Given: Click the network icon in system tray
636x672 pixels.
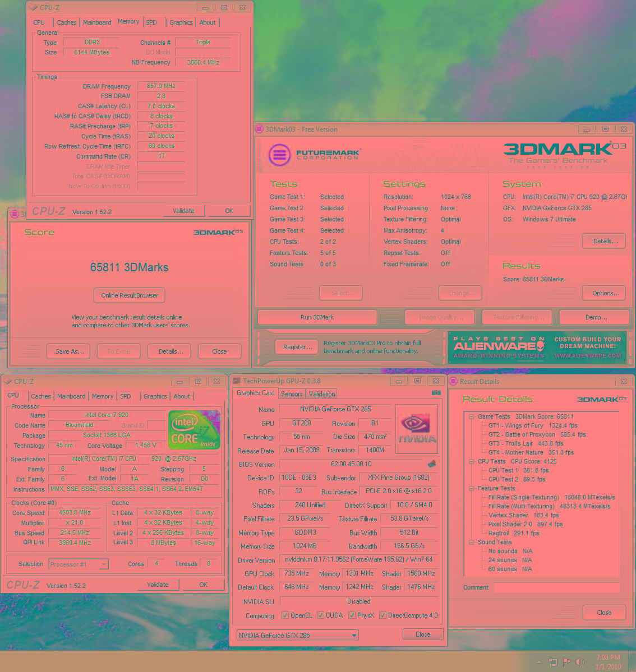Looking at the screenshot, I should pos(553,662).
